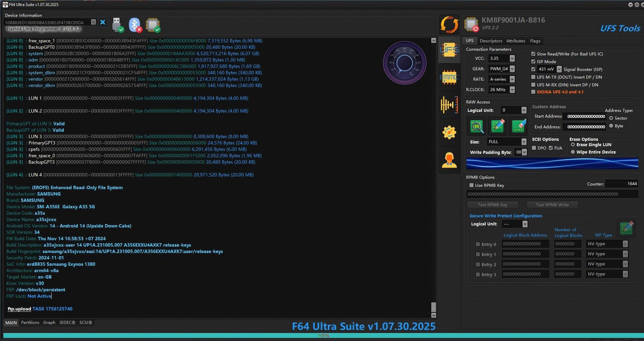The image size is (644, 341).
Task: Select the Byte address type
Action: pyautogui.click(x=611, y=126)
